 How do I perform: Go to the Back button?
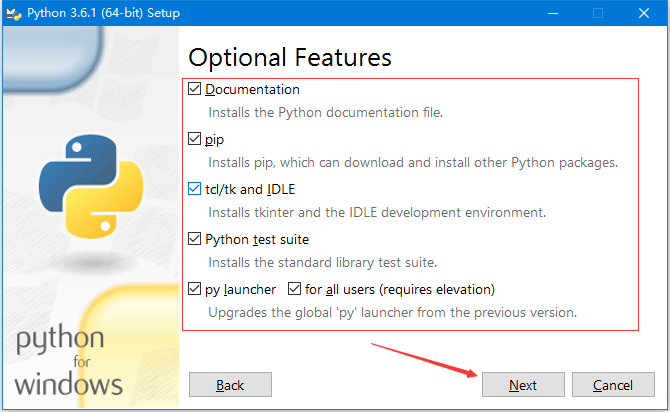coord(230,385)
